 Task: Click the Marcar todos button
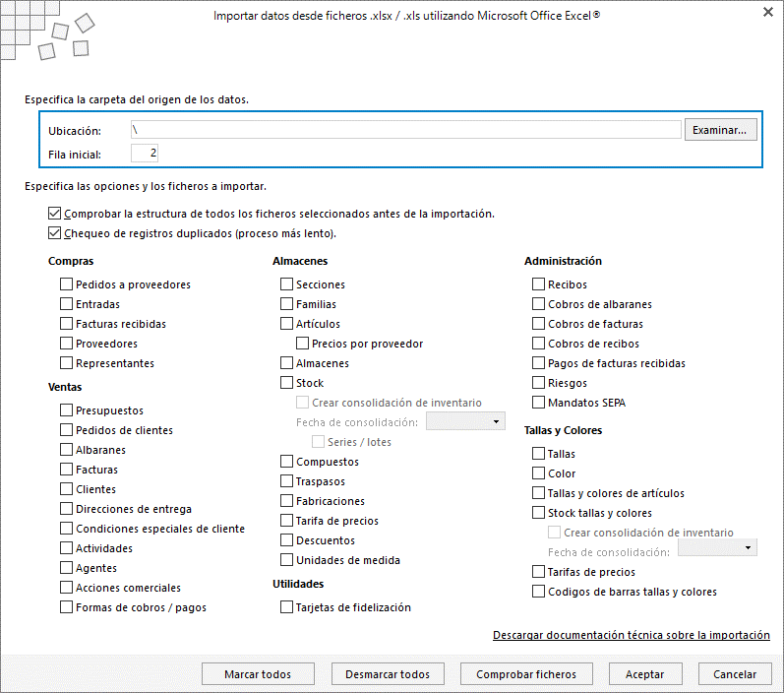tap(258, 674)
